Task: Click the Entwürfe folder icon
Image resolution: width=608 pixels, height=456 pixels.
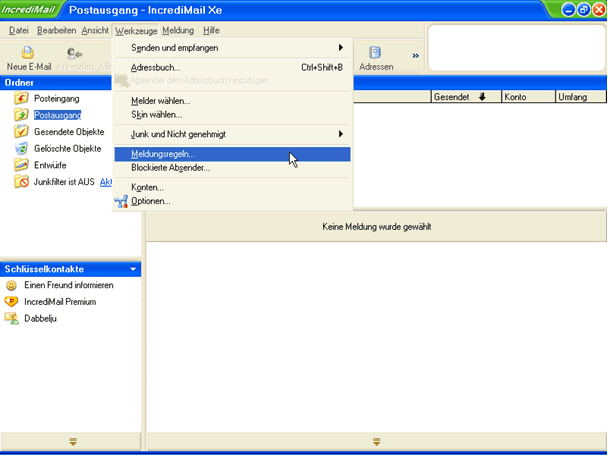Action: click(21, 165)
